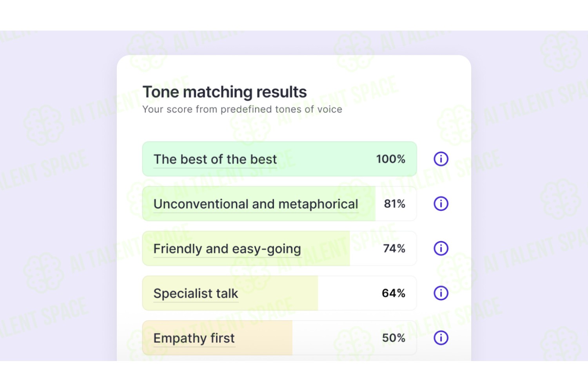Open info icon for The best of the best
588x392 pixels.
click(x=441, y=159)
